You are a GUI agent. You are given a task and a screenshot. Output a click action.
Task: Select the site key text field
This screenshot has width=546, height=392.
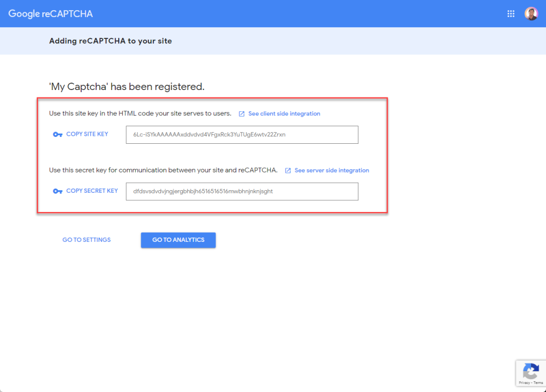coord(242,135)
